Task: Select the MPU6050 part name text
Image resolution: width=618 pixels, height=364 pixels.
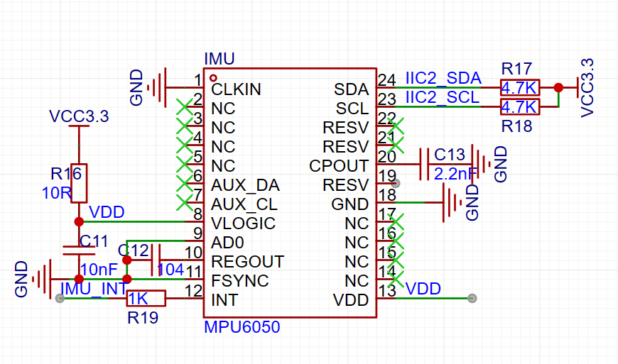Action: [242, 327]
